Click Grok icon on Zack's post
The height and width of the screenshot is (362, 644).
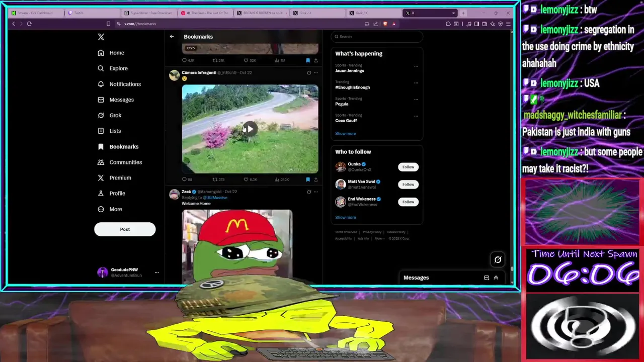[x=309, y=192]
